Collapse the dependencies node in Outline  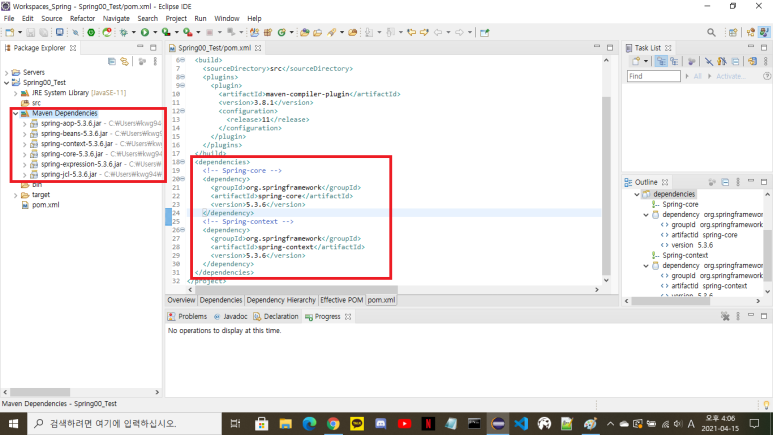click(x=636, y=194)
